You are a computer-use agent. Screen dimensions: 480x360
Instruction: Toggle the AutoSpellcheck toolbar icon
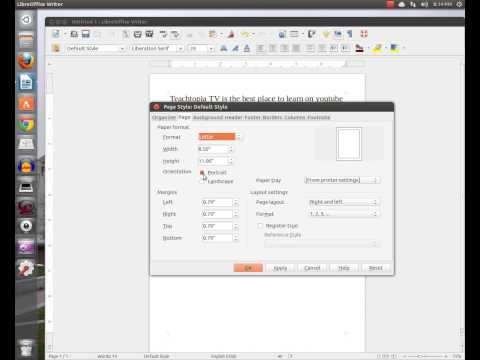[175, 34]
